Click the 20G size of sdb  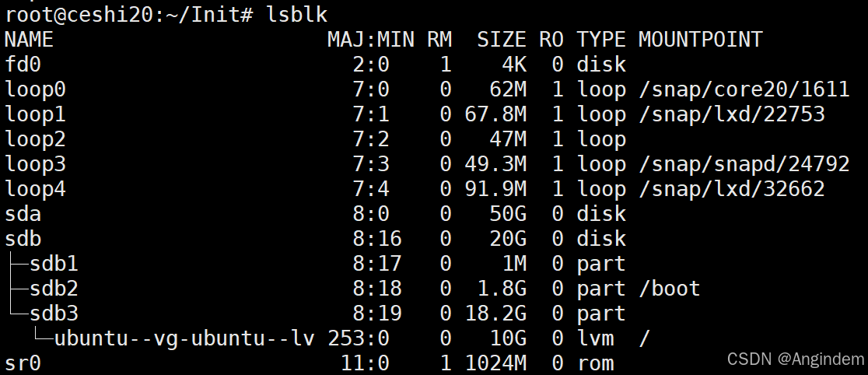(x=508, y=239)
